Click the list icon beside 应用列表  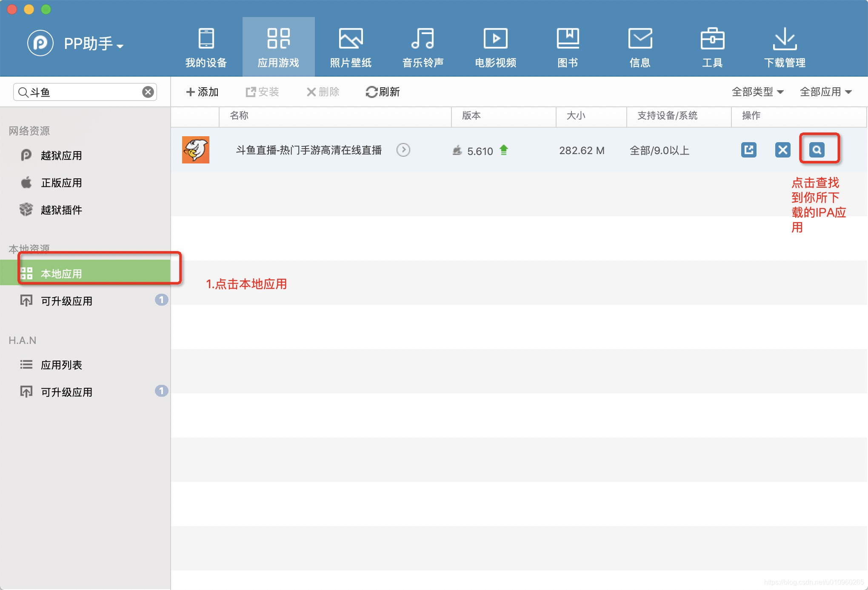pos(26,364)
